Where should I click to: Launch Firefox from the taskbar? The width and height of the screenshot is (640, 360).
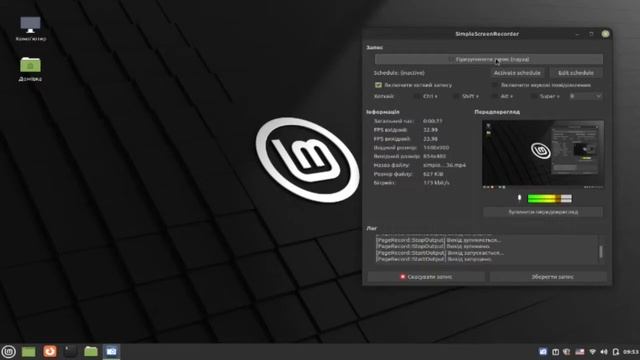click(50, 351)
